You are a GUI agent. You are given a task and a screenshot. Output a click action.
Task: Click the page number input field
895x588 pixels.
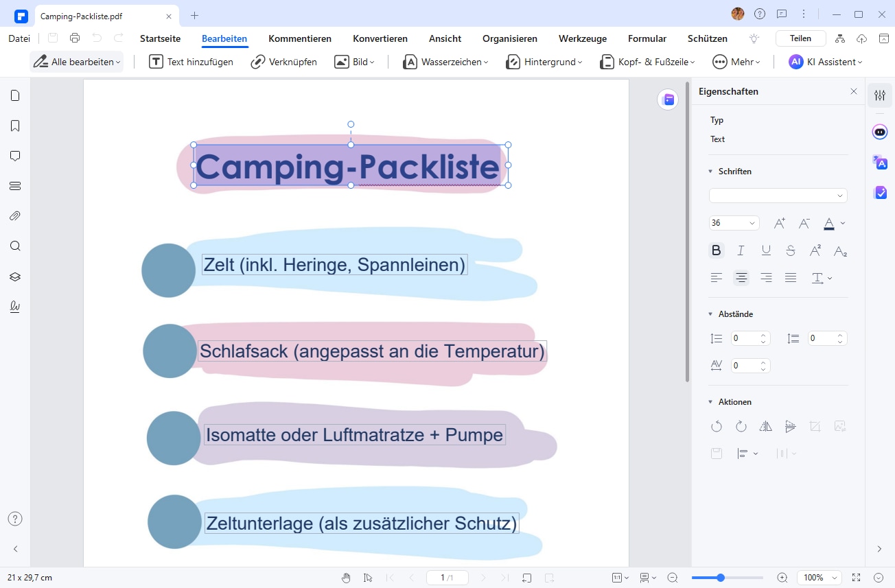point(447,578)
